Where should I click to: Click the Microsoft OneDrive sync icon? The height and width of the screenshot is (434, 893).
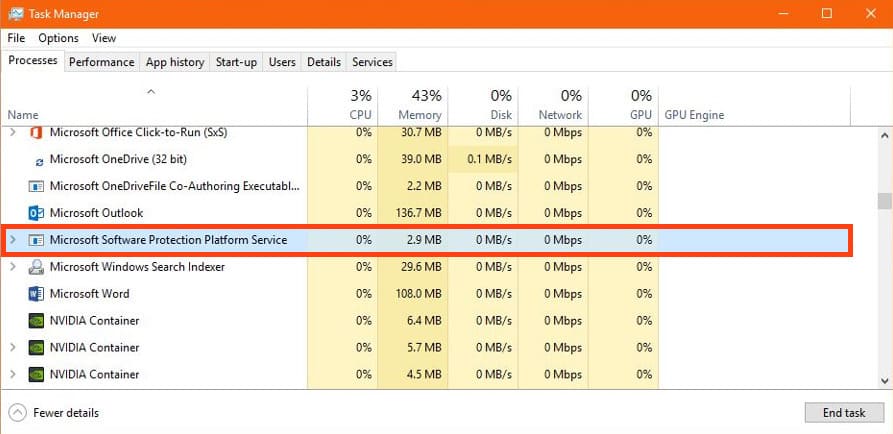(39, 160)
